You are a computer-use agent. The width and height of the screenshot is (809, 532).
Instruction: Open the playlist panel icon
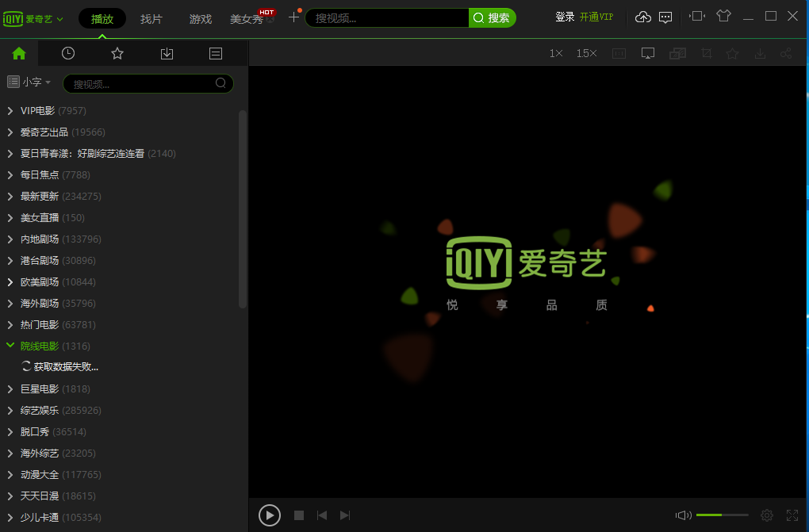(215, 53)
